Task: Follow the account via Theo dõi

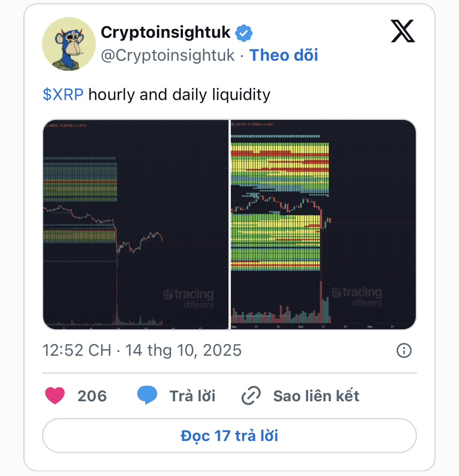Action: coord(284,55)
